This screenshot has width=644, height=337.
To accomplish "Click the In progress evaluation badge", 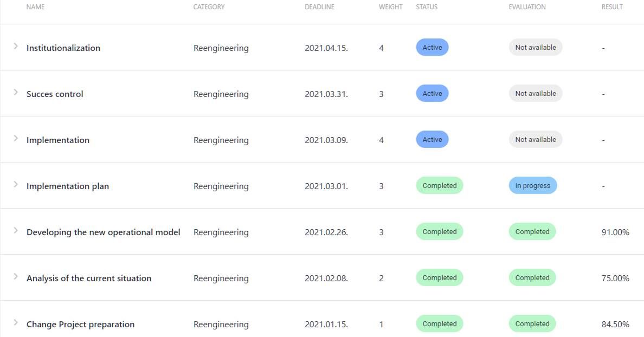I will [x=532, y=186].
